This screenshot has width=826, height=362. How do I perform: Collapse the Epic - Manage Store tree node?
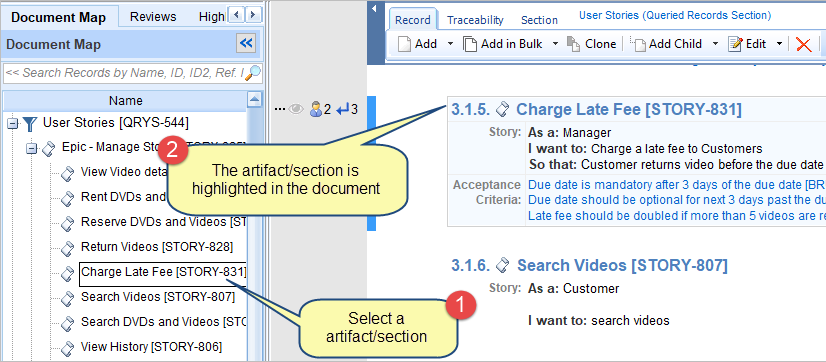(31, 149)
